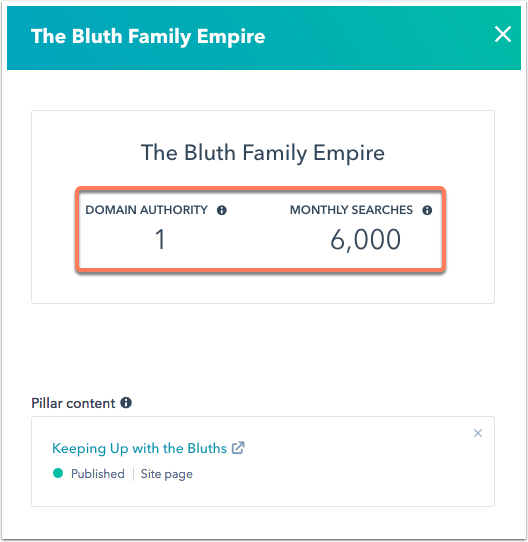Open external link icon beside Keeping Up
528x542 pixels.
tap(238, 448)
